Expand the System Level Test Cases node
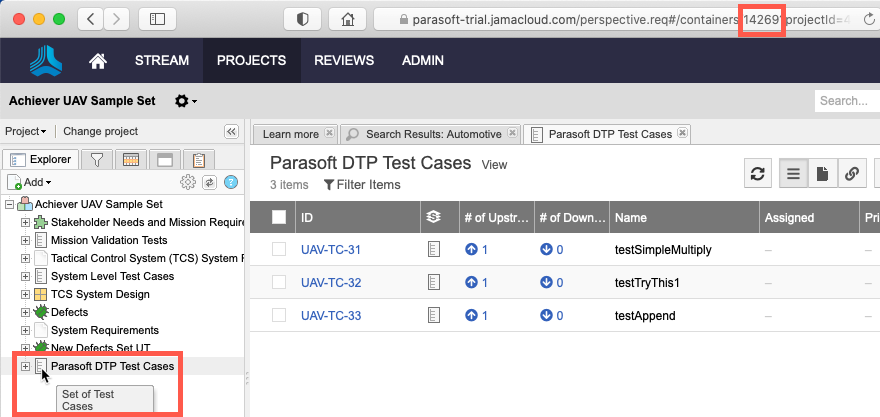The width and height of the screenshot is (880, 417). [x=25, y=276]
